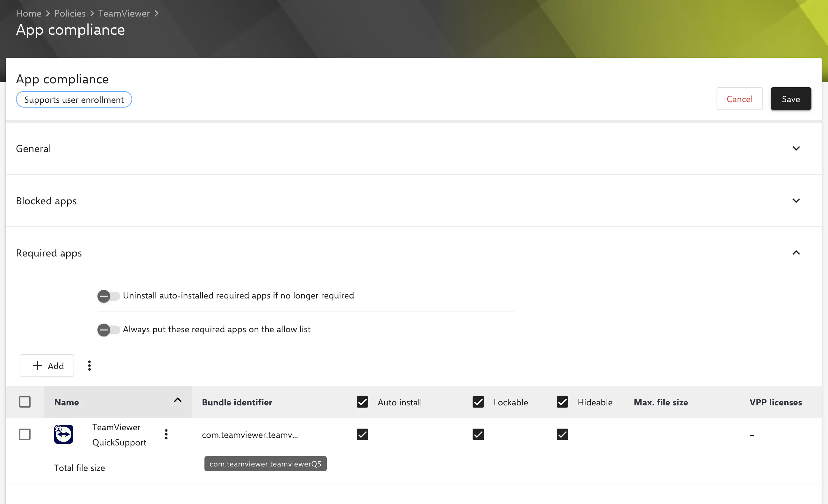The width and height of the screenshot is (828, 504).
Task: Enable the Uninstall auto-installed required apps toggle
Action: pos(108,296)
